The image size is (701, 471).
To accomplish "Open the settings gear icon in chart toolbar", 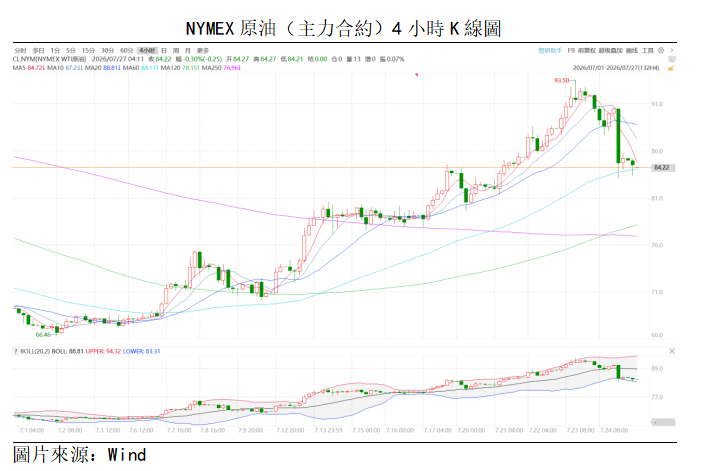I will point(661,50).
